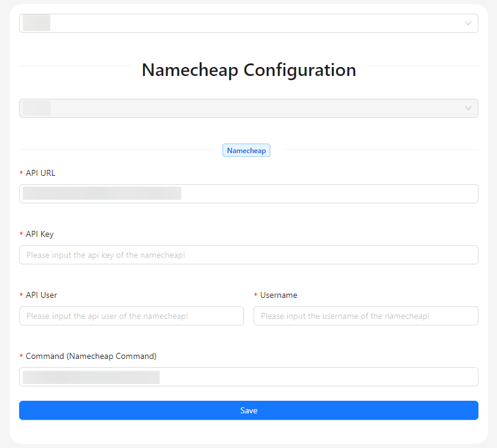Click the API User text box
This screenshot has height=448, width=497.
pos(132,316)
